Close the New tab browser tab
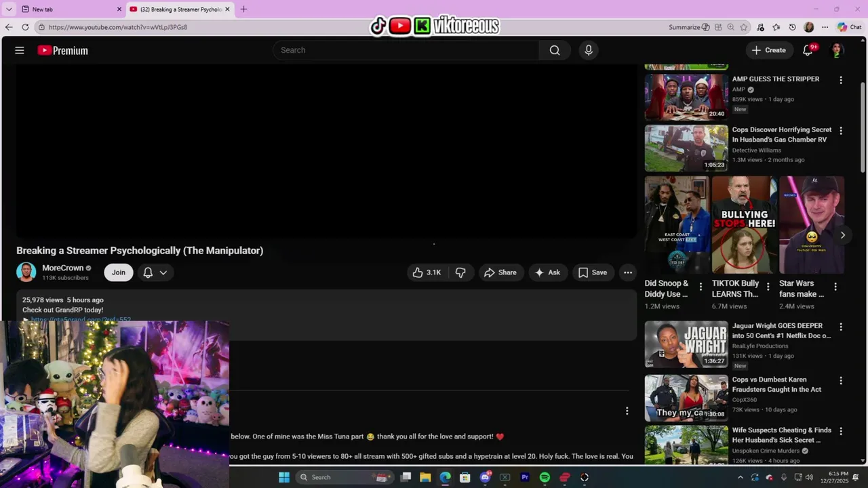Image resolution: width=868 pixels, height=488 pixels. click(x=119, y=9)
